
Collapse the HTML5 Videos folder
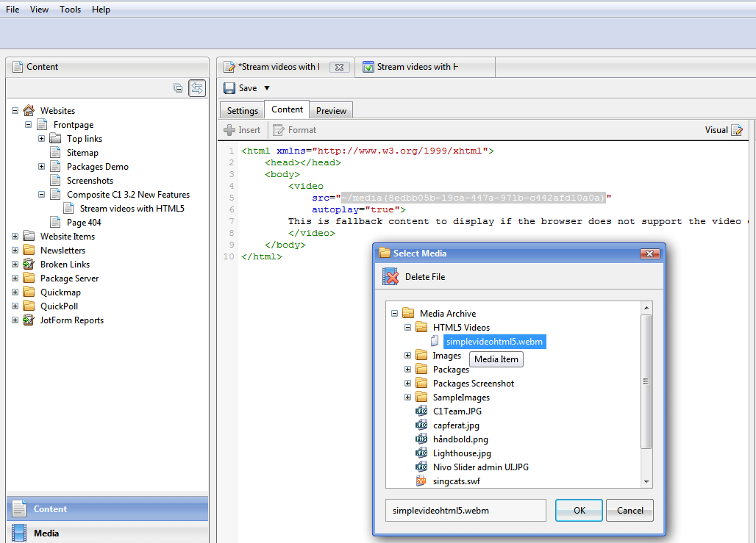pos(407,327)
